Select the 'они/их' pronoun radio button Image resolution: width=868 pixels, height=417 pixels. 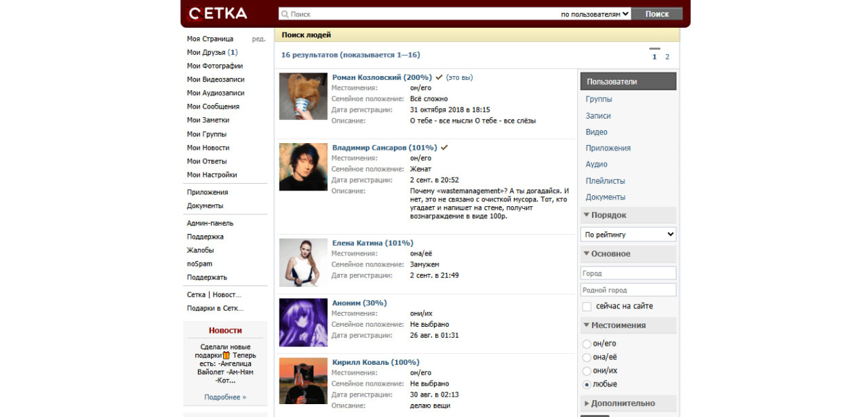click(587, 371)
